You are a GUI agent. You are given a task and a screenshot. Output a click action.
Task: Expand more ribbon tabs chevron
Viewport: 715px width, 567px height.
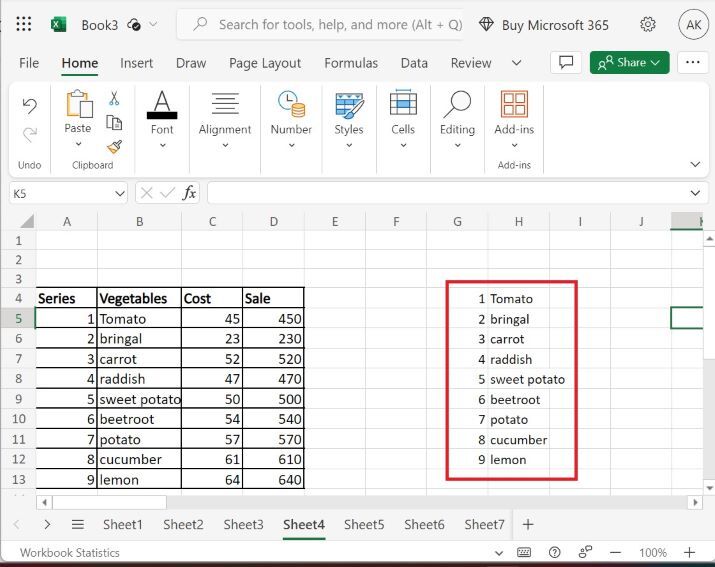coord(516,62)
